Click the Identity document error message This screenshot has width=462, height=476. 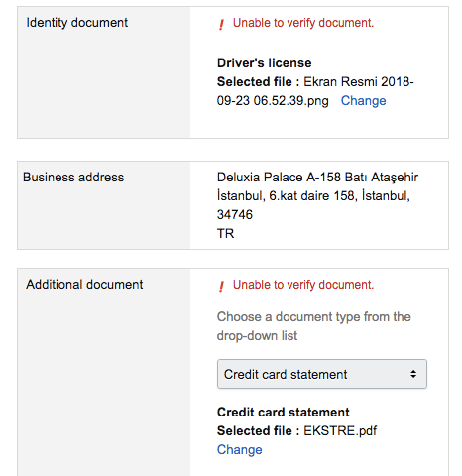pos(303,23)
